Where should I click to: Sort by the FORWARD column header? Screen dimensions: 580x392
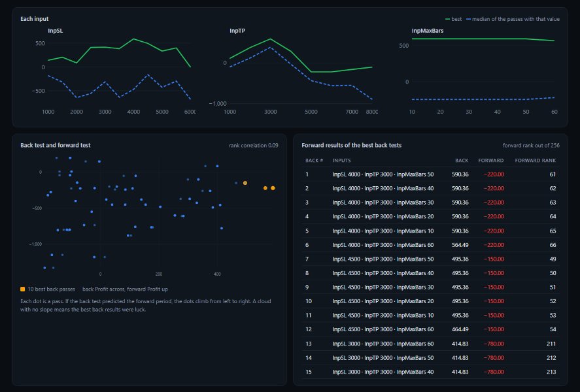pyautogui.click(x=490, y=160)
